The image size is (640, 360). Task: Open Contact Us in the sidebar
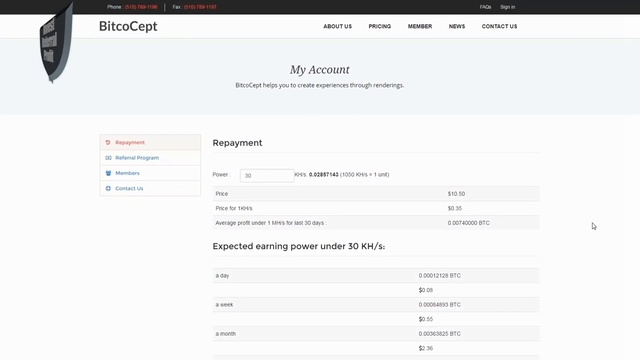129,188
